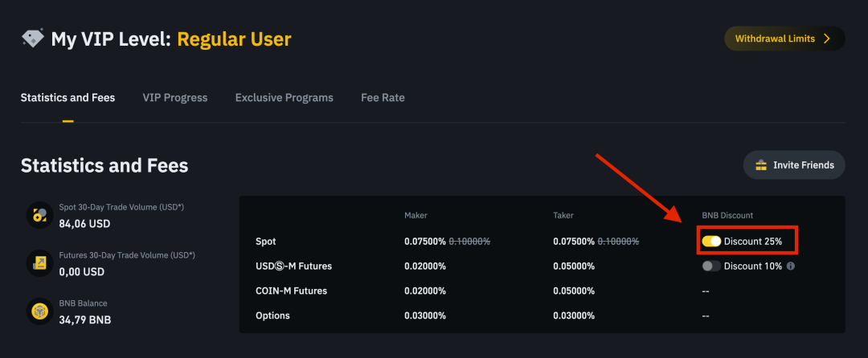Click the Spot 30-Day Trade Volume (USD*) label
The width and height of the screenshot is (868, 358).
point(121,208)
